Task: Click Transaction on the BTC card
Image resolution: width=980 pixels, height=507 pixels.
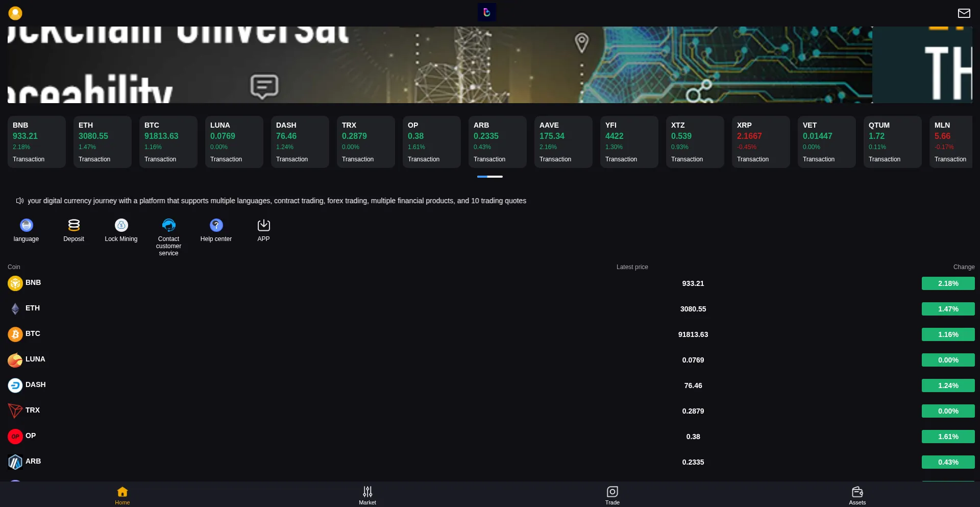Action: click(x=160, y=159)
